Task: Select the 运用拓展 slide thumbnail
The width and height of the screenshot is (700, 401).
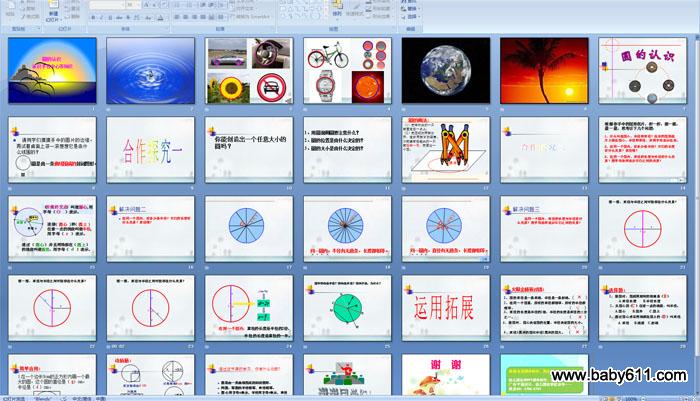Action: point(446,308)
